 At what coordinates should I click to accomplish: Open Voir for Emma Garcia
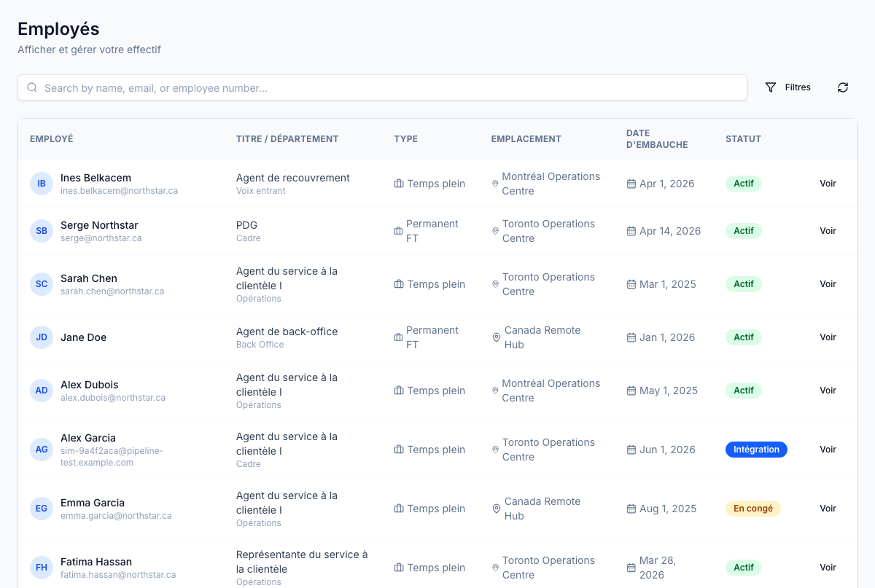(828, 509)
